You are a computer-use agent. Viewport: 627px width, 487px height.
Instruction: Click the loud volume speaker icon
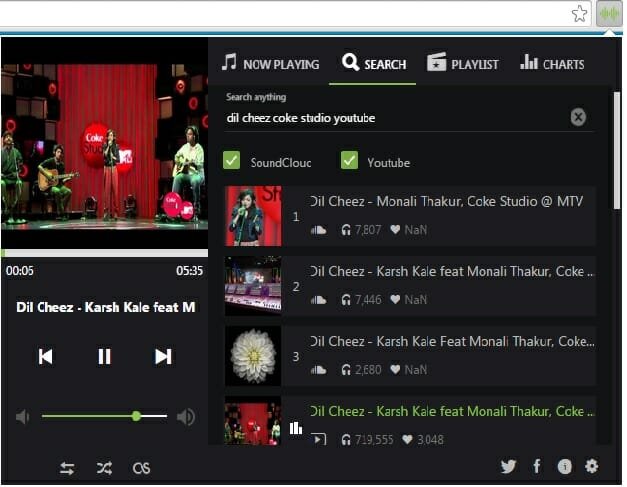tap(186, 417)
